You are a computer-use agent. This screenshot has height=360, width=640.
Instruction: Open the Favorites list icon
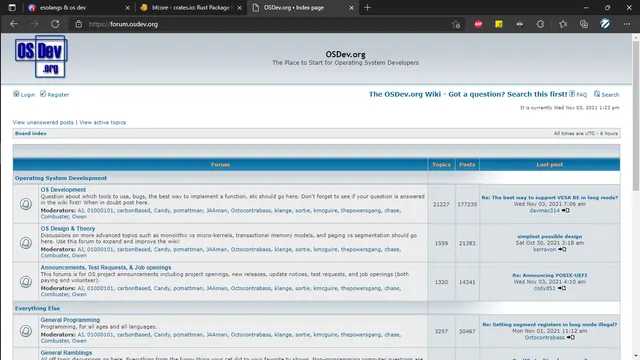[563, 24]
